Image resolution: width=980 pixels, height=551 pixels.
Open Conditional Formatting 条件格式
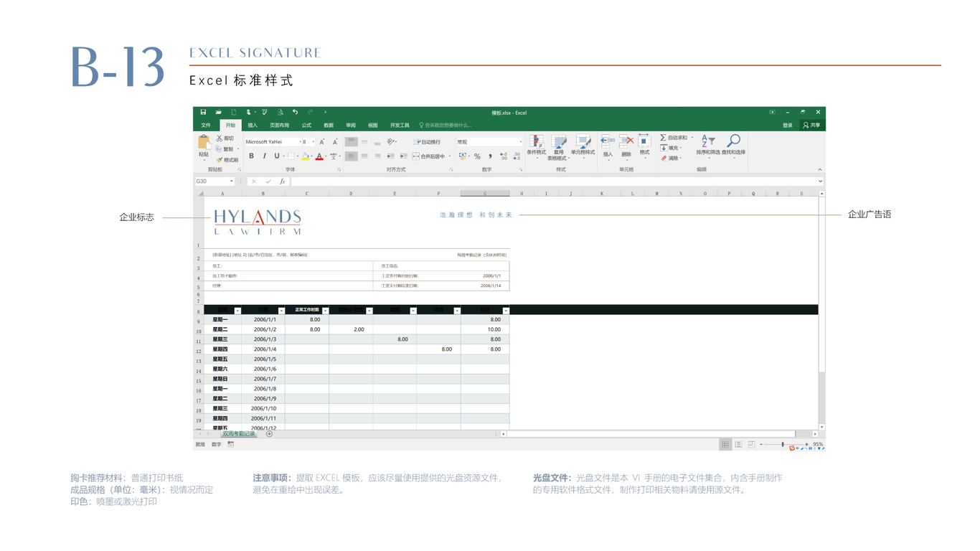pos(537,146)
